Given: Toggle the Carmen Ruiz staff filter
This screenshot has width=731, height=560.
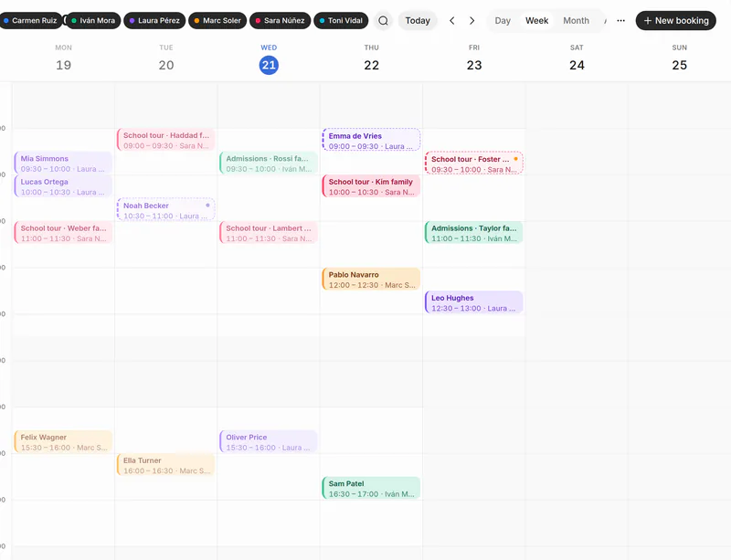Looking at the screenshot, I should pos(30,20).
